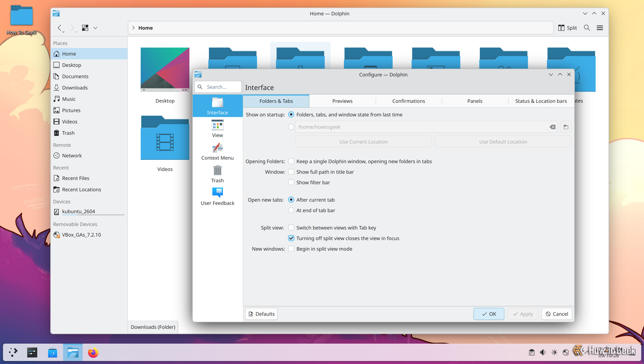
Task: Open Dolphin hamburger menu
Action: coord(600,28)
